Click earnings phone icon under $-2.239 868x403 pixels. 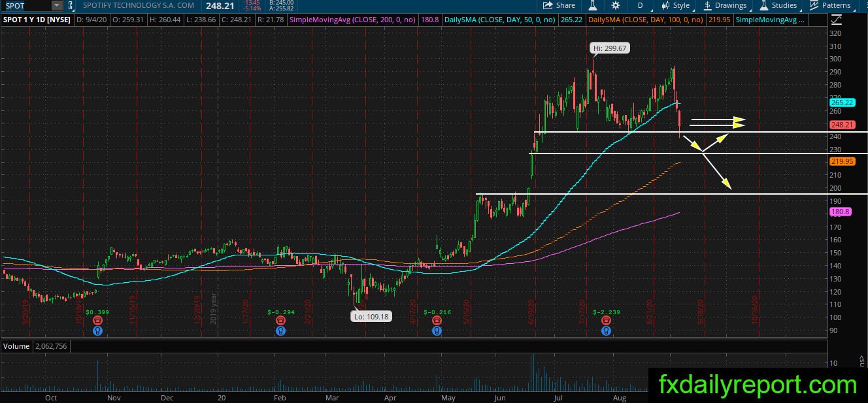(x=607, y=321)
